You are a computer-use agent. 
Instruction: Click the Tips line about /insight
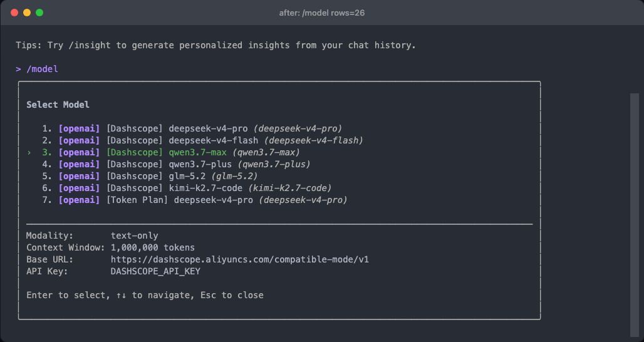tap(216, 45)
